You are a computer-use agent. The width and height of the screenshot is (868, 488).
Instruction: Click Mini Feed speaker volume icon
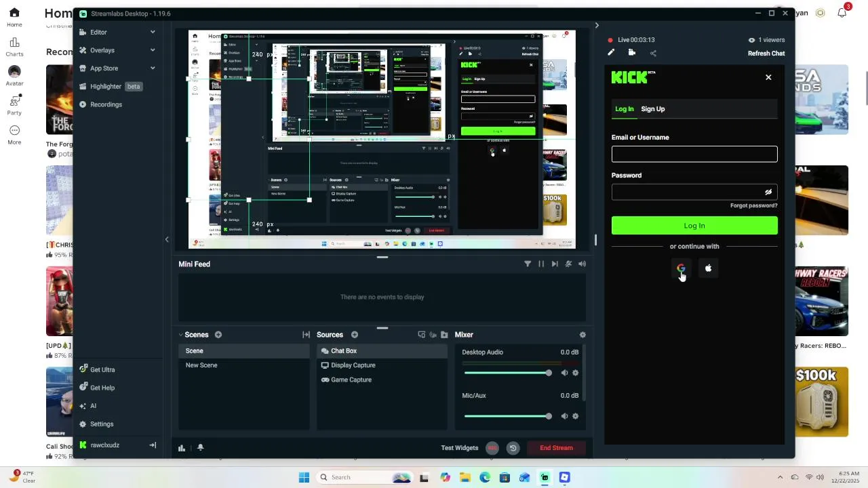[x=582, y=264]
